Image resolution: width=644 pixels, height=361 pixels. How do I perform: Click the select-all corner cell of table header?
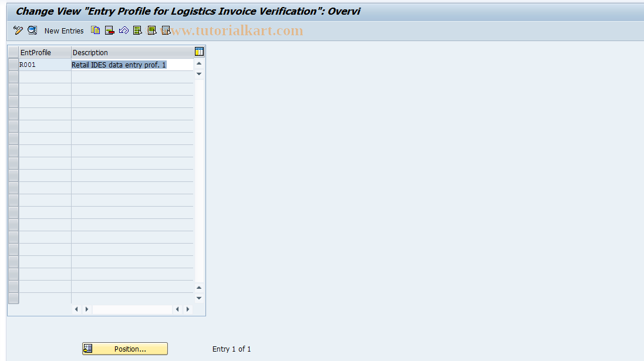click(x=14, y=53)
